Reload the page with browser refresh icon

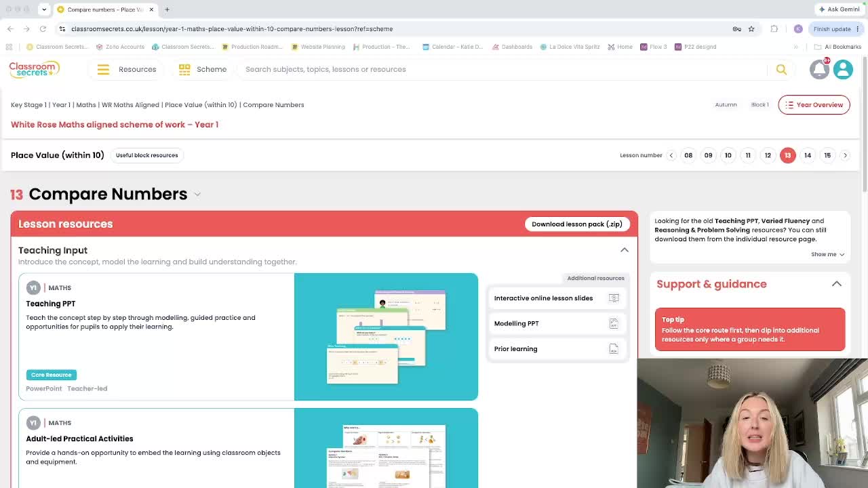click(x=43, y=29)
